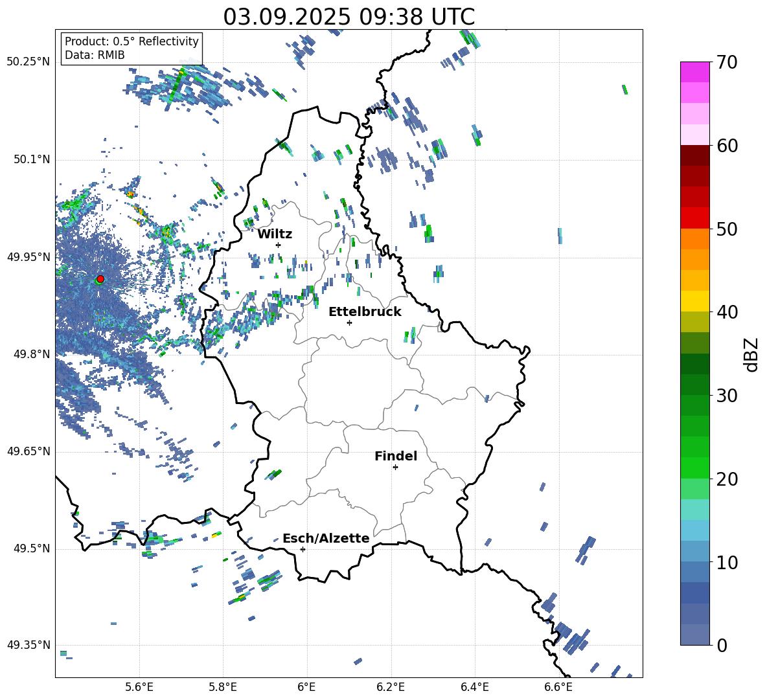The image size is (767, 700).
Task: Click the Wiltz city label
Action: 275,234
